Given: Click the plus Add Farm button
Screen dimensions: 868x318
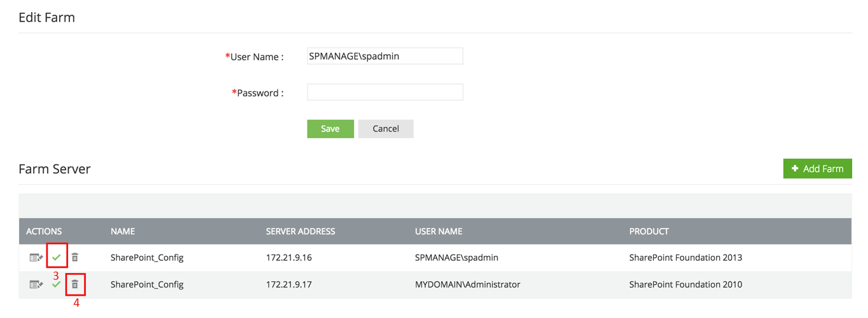Looking at the screenshot, I should 817,169.
